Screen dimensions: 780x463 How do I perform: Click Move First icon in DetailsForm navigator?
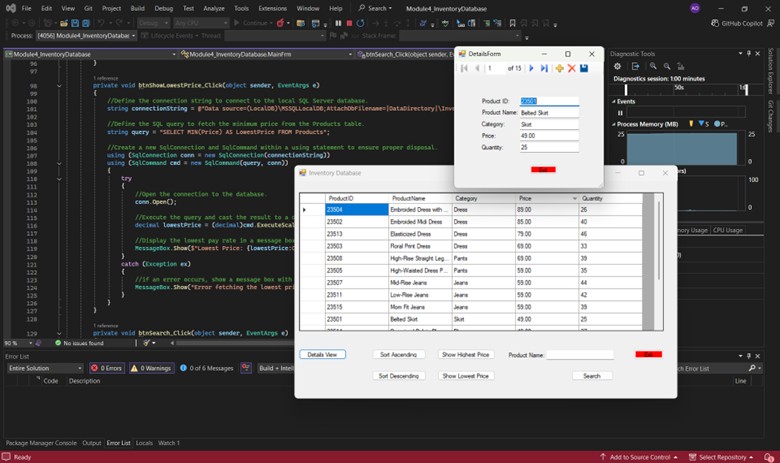click(464, 68)
